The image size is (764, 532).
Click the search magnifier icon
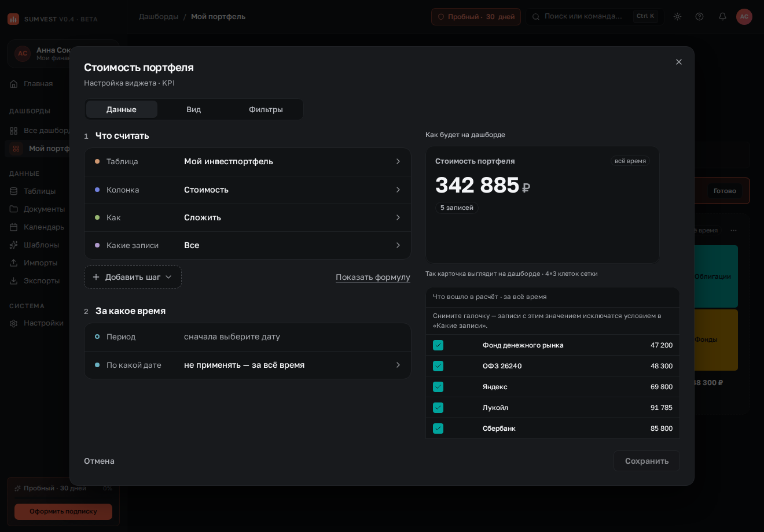pos(535,16)
